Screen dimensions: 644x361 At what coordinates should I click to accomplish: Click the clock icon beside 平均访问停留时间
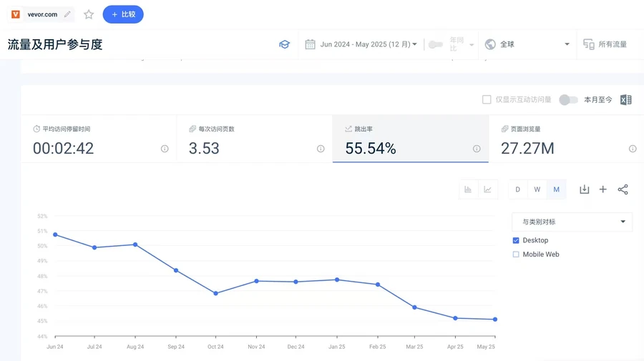tap(36, 129)
